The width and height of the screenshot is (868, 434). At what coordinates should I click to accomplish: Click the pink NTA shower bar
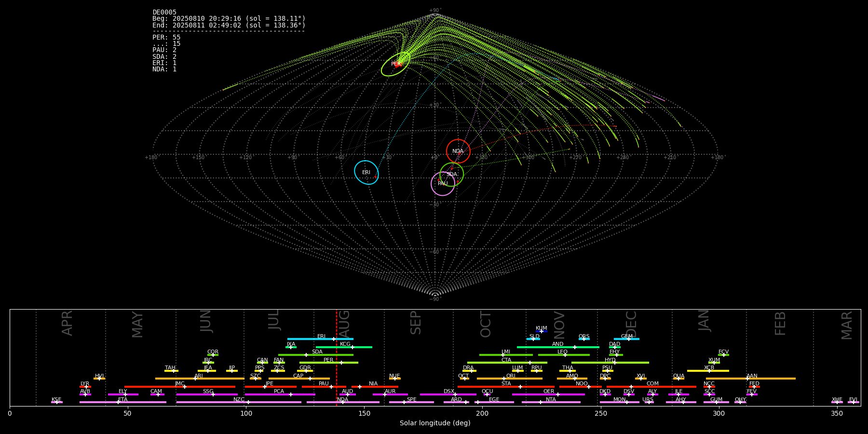coord(551,402)
